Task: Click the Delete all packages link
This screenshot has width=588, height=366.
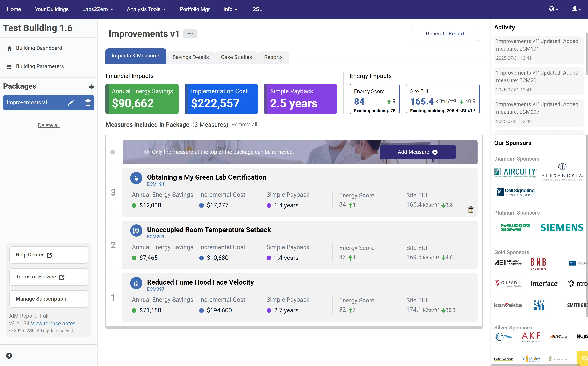Action: (x=49, y=125)
